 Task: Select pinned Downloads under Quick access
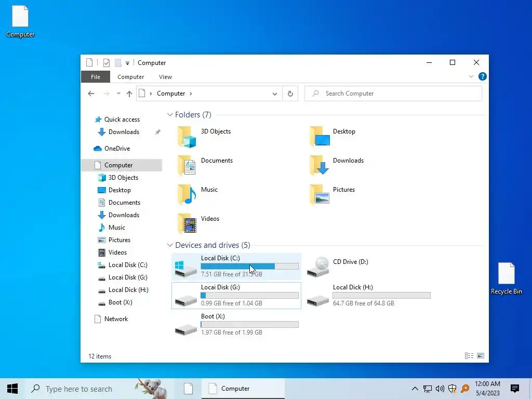point(124,132)
